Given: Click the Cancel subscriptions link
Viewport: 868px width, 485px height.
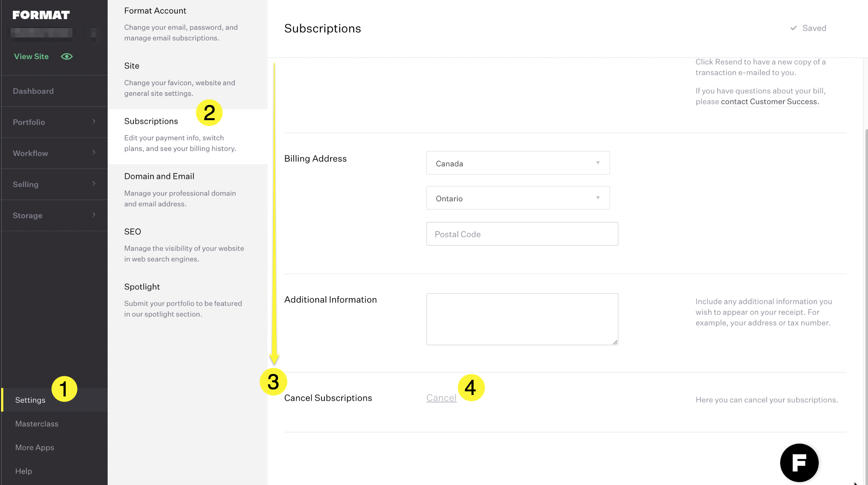Looking at the screenshot, I should [x=441, y=398].
